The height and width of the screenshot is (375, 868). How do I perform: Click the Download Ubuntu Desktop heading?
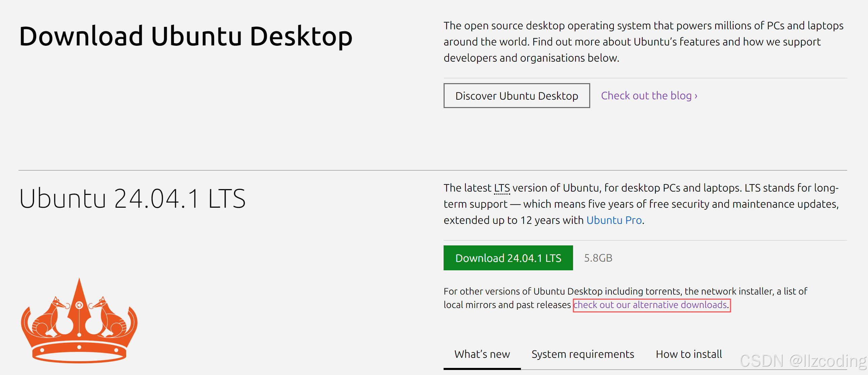click(186, 36)
